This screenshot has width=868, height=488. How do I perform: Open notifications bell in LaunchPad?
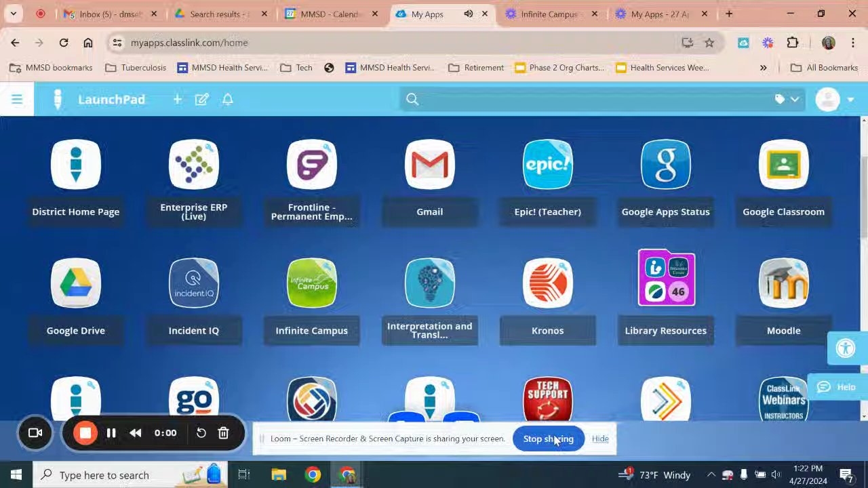[x=228, y=100]
